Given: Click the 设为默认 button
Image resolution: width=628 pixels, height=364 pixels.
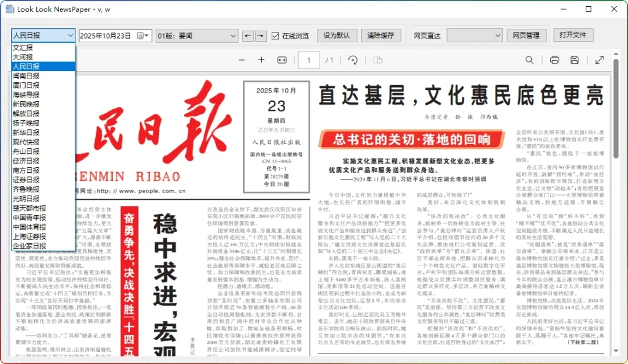Looking at the screenshot, I should pos(337,36).
